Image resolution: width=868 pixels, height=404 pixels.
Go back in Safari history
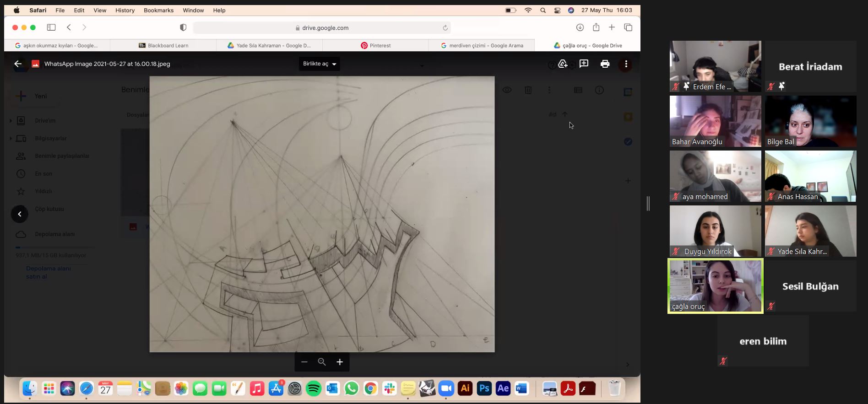click(x=69, y=27)
